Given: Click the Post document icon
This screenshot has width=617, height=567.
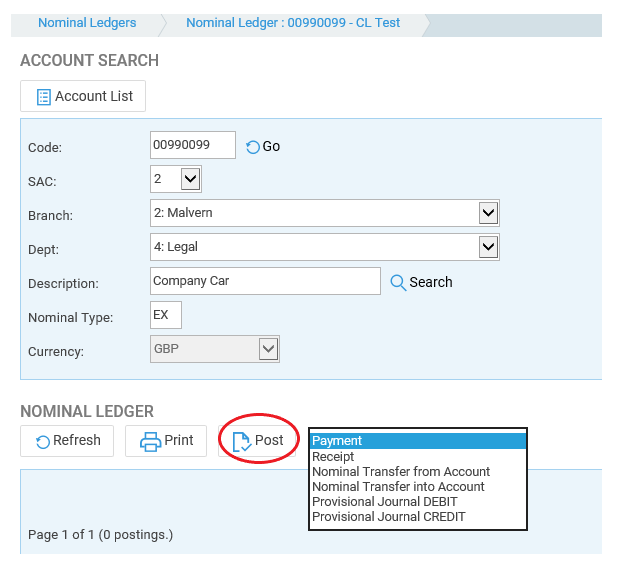Looking at the screenshot, I should pos(242,441).
